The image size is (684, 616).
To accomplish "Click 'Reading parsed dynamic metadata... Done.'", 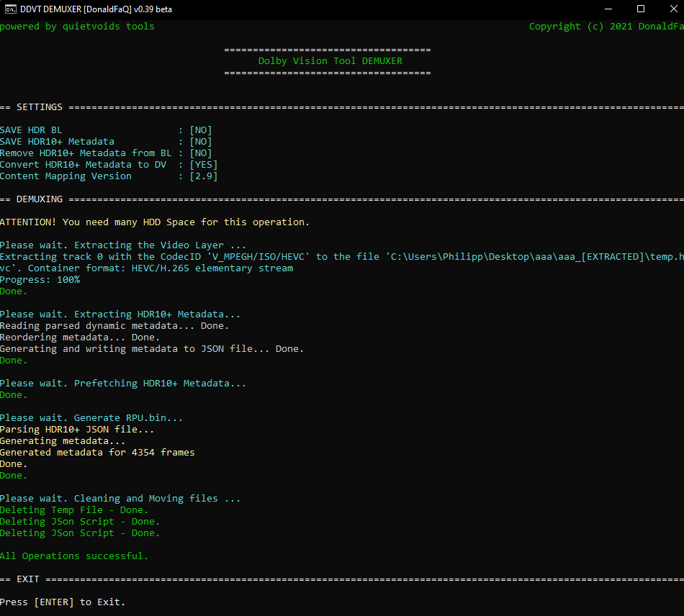I will (114, 326).
